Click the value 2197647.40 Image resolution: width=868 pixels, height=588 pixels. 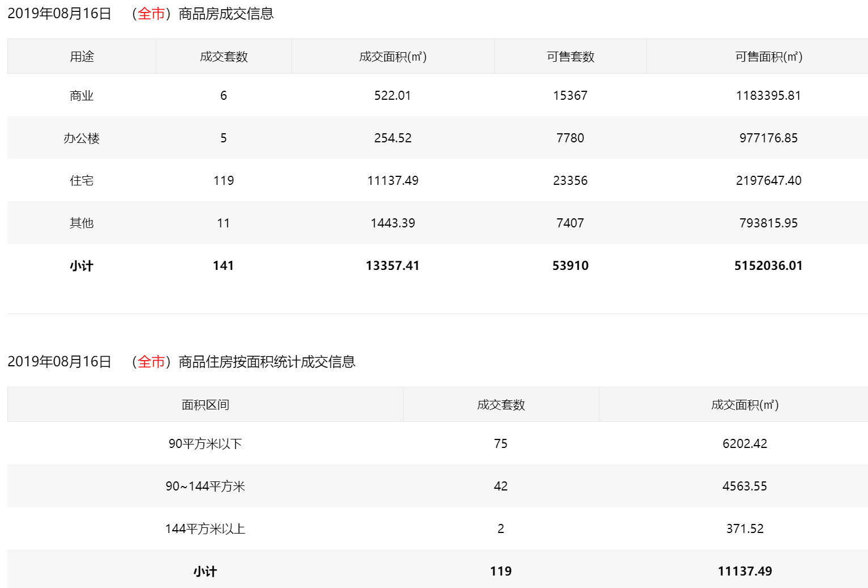[x=769, y=180]
